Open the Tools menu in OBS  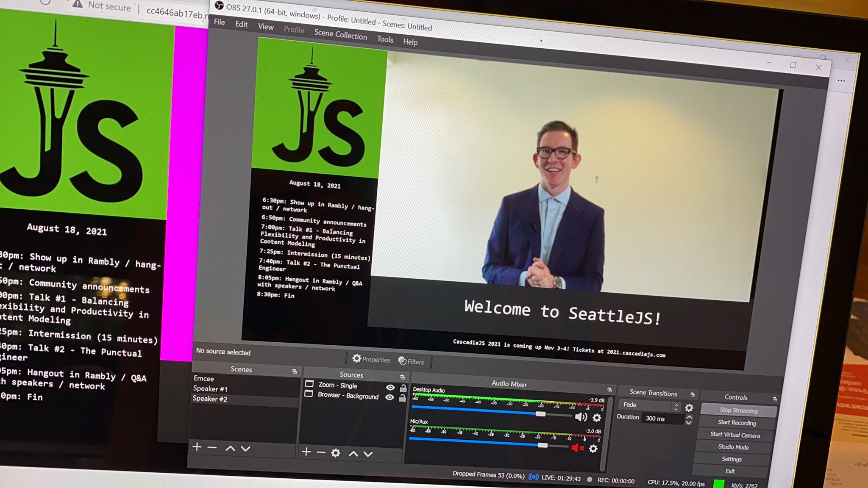tap(385, 39)
